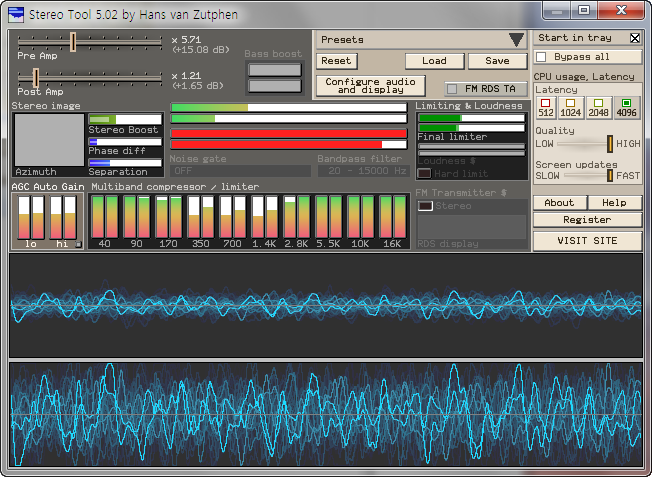Click the Reset button
Viewport: 652px width, 477px height.
(x=336, y=61)
